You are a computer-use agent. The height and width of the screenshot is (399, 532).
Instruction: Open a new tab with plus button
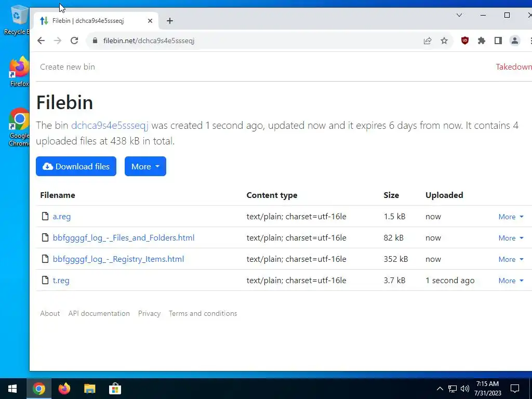click(x=170, y=21)
